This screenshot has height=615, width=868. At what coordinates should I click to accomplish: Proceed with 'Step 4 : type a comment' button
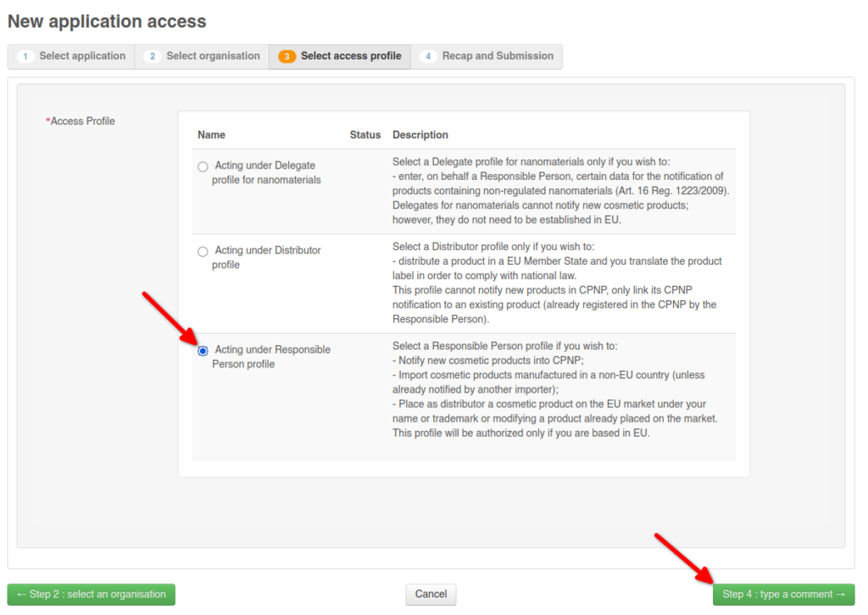783,595
